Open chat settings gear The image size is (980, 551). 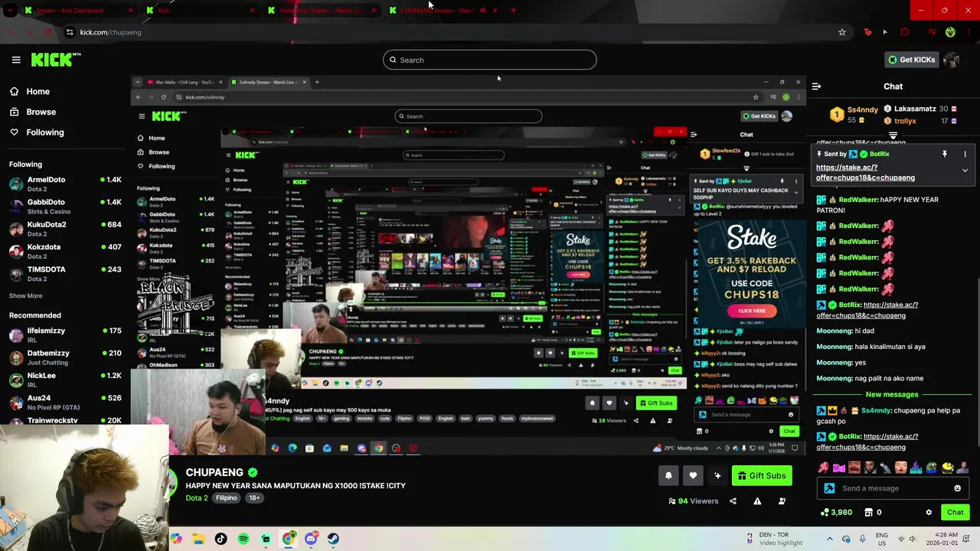pyautogui.click(x=929, y=513)
